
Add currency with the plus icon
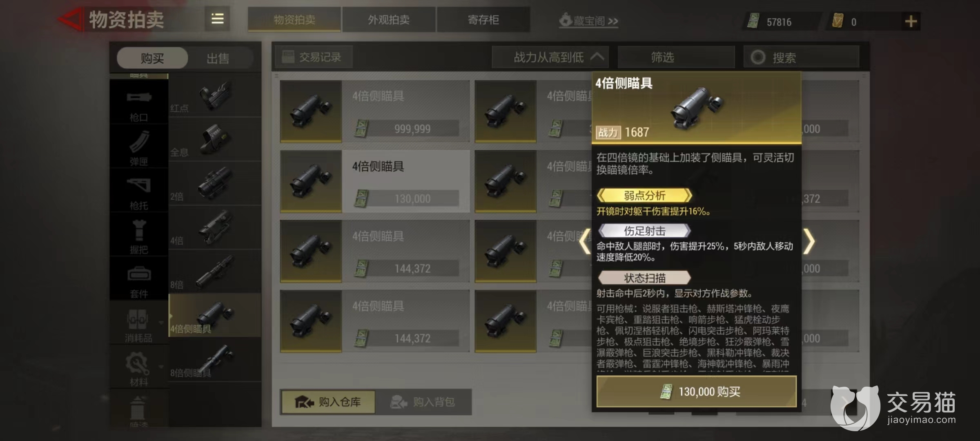pyautogui.click(x=911, y=21)
